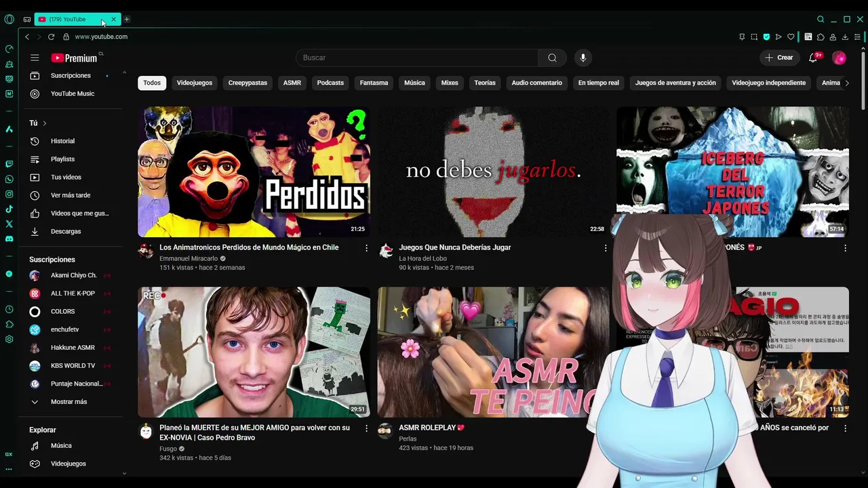Open the tab search magnifier

pyautogui.click(x=821, y=19)
